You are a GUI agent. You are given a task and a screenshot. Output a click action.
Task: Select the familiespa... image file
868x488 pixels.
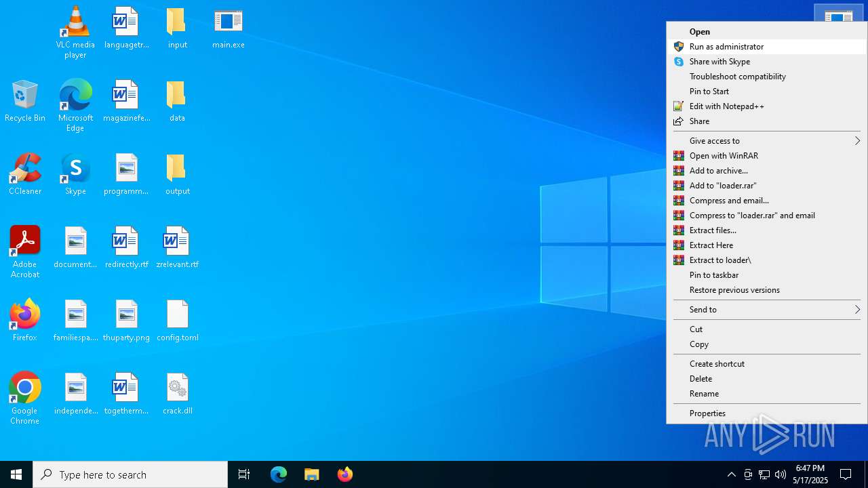coord(75,321)
